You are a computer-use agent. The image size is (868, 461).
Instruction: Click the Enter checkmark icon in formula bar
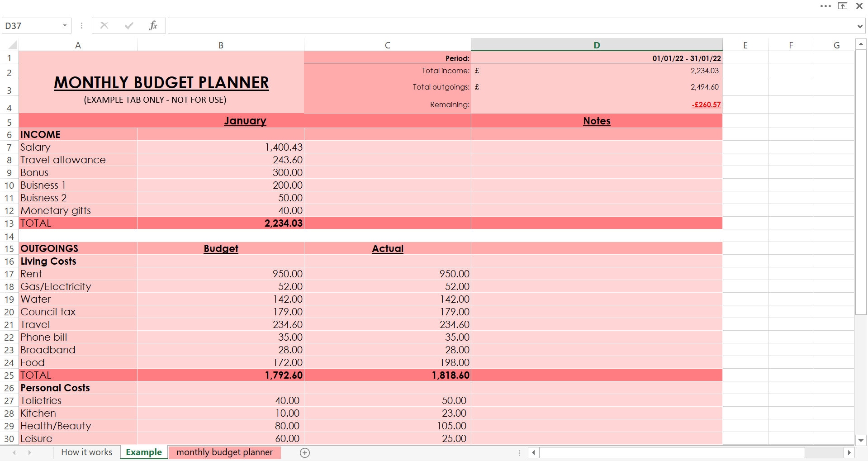pos(129,25)
